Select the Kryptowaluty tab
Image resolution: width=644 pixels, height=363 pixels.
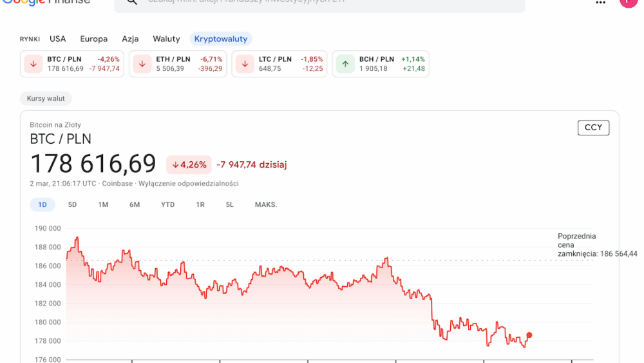click(221, 39)
